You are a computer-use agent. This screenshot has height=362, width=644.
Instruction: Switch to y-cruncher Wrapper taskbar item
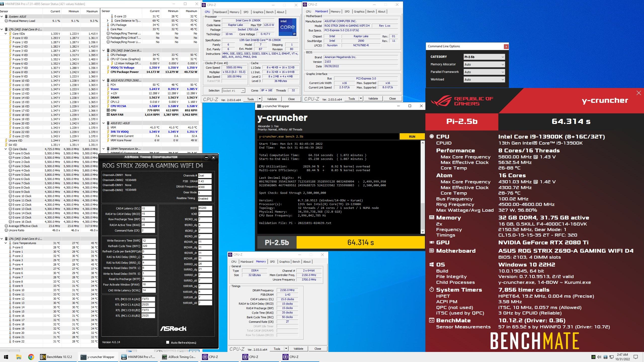tap(98, 357)
